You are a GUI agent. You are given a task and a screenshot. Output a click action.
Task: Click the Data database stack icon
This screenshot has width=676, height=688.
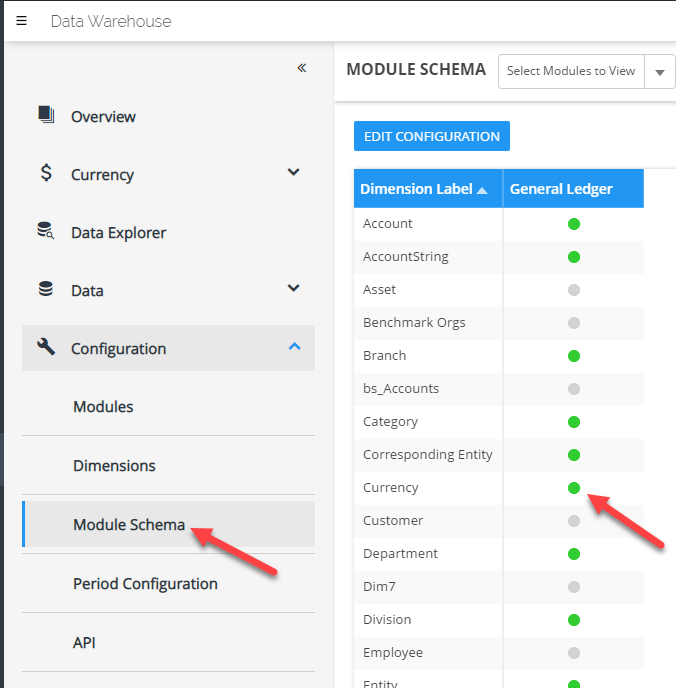pyautogui.click(x=46, y=290)
